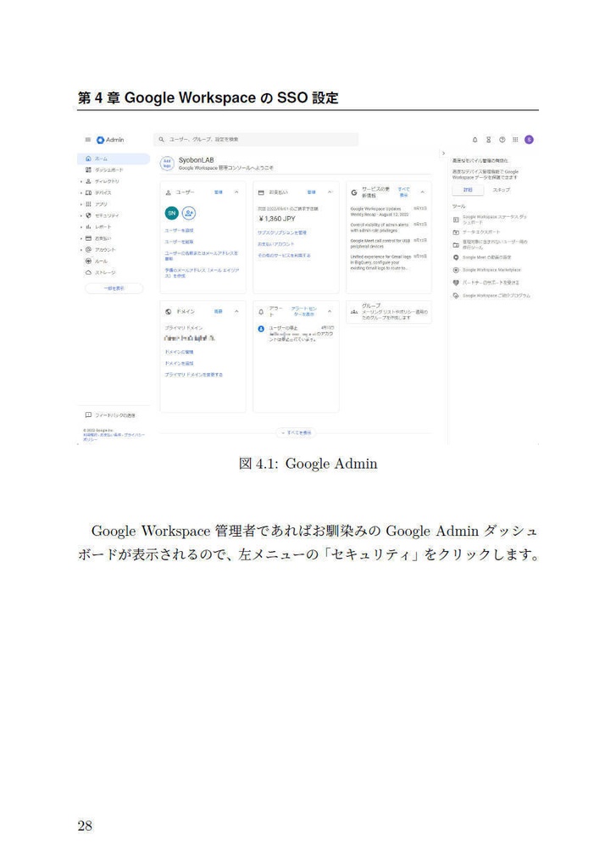
Task: Click the Google Workspace referral program icon
Action: 456,296
